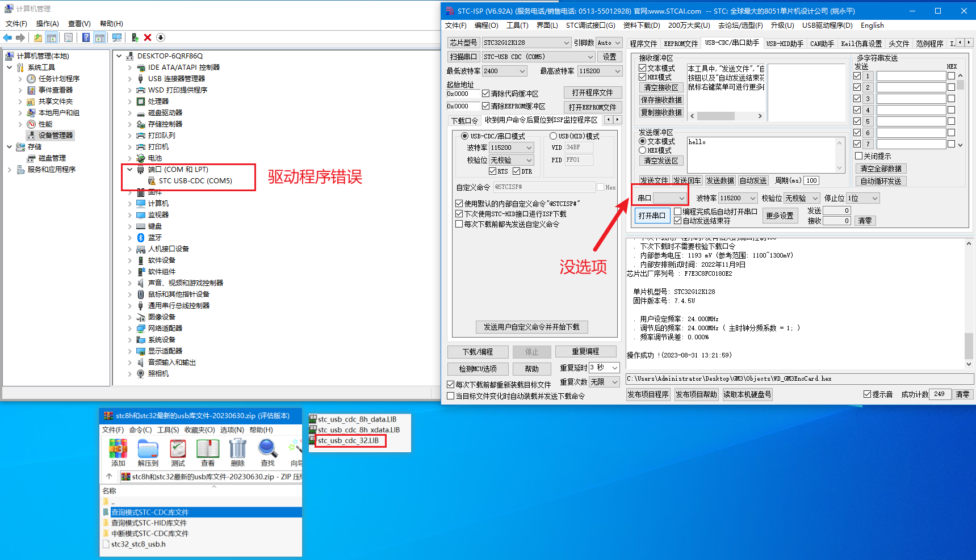976x560 pixels.
Task: Click the WinRAR Test (测试) toolbar icon
Action: tap(178, 453)
